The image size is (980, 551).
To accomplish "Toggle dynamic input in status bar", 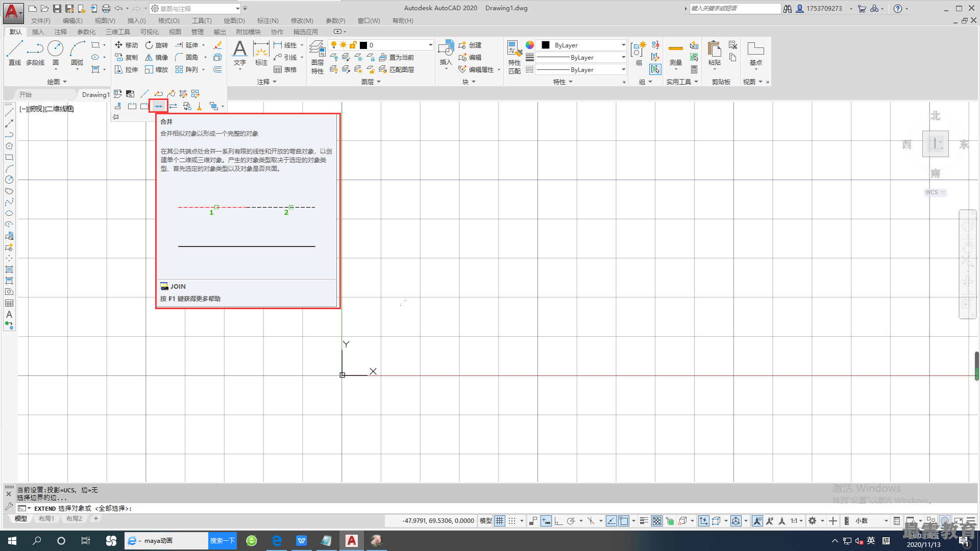I will [546, 521].
